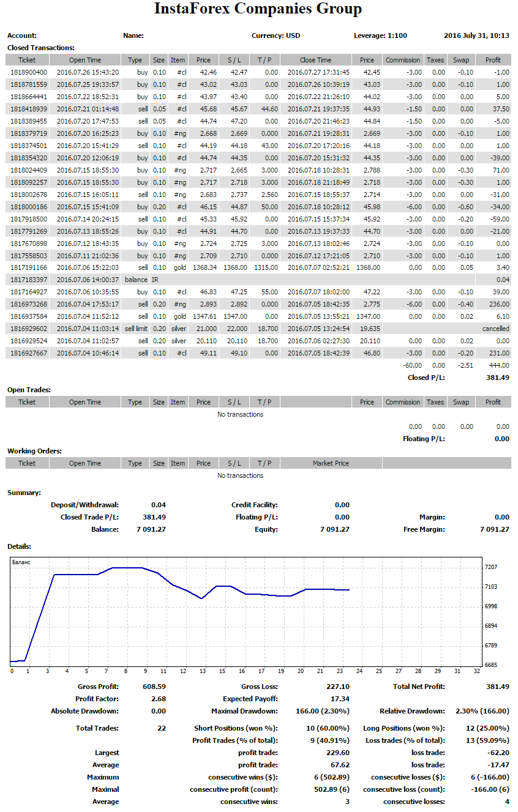
Task: Click the 'Balance:' summary label
Action: [x=105, y=529]
